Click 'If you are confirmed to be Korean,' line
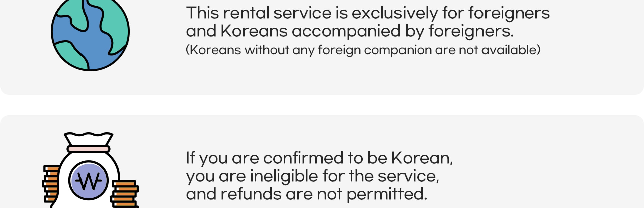 [x=319, y=158]
